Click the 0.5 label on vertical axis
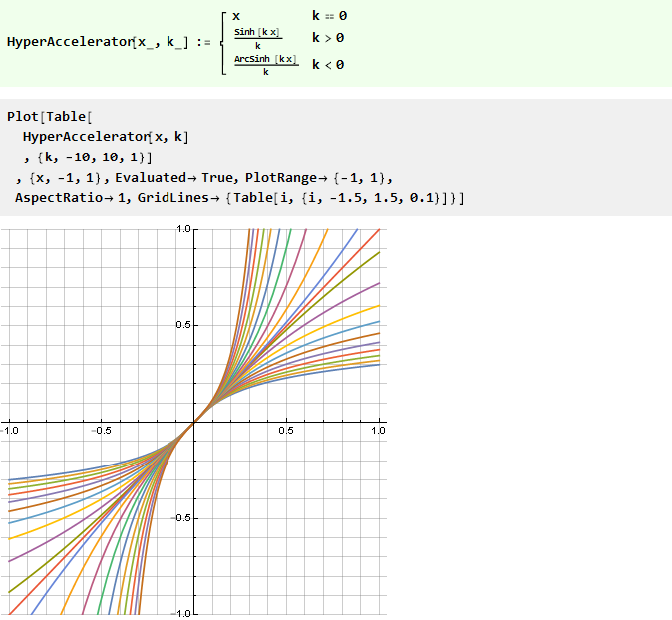Viewport: 672px width, 620px height. pos(183,325)
